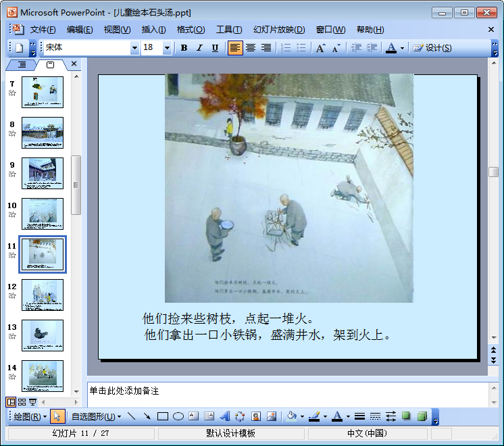
Task: Insert picture from file
Action: (272, 416)
